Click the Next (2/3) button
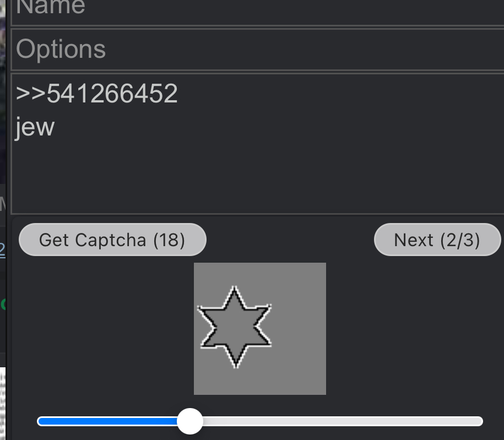Viewport: 504px width, 440px height. click(437, 240)
